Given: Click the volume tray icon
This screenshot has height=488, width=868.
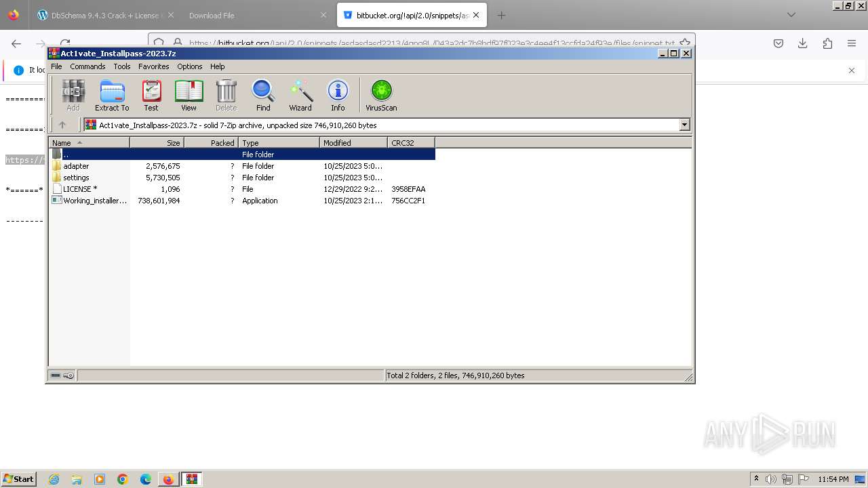Looking at the screenshot, I should point(771,479).
